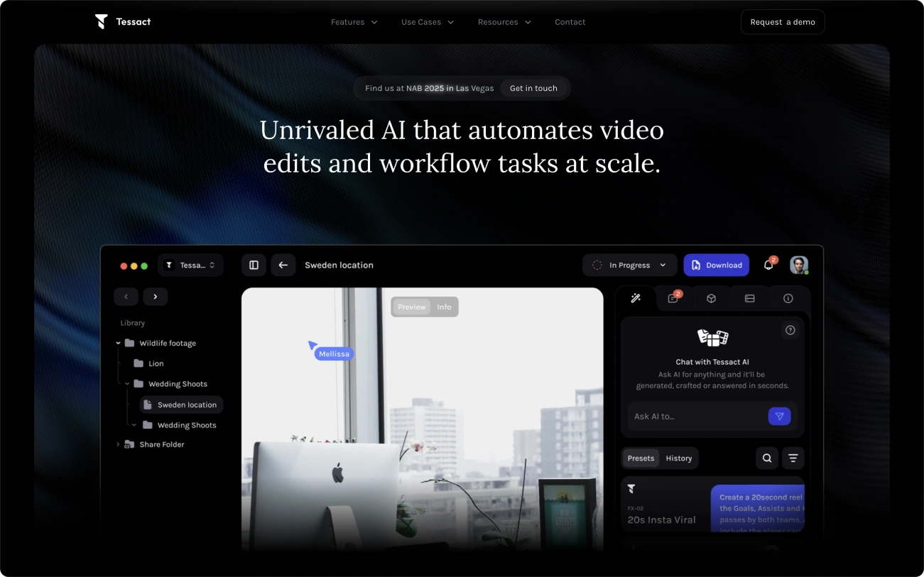Open the user profile avatar
This screenshot has width=924, height=577.
[x=799, y=265]
